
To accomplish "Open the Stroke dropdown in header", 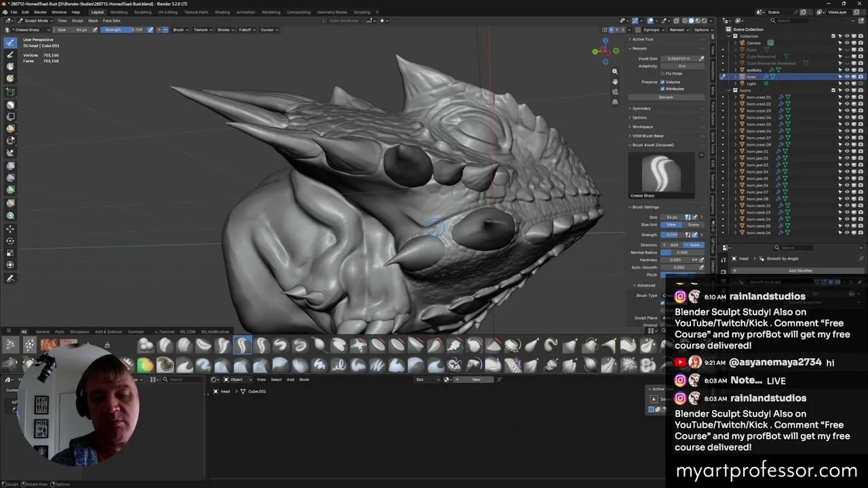I will pyautogui.click(x=224, y=30).
